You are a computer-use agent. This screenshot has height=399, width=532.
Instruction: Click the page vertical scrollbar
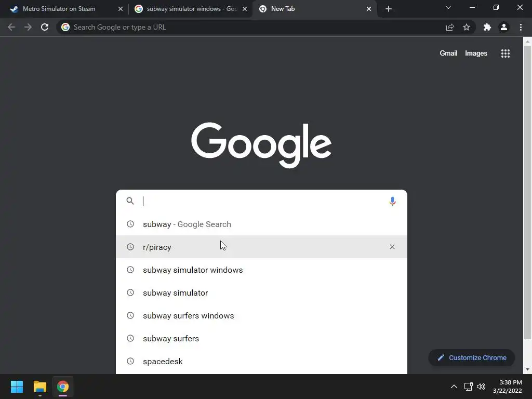tap(527, 192)
